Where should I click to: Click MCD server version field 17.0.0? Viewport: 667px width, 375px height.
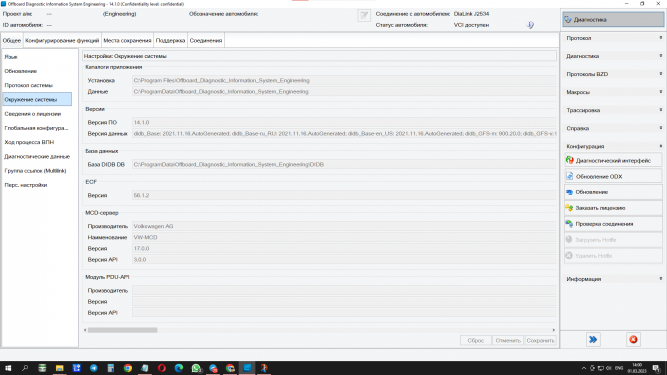(x=344, y=248)
